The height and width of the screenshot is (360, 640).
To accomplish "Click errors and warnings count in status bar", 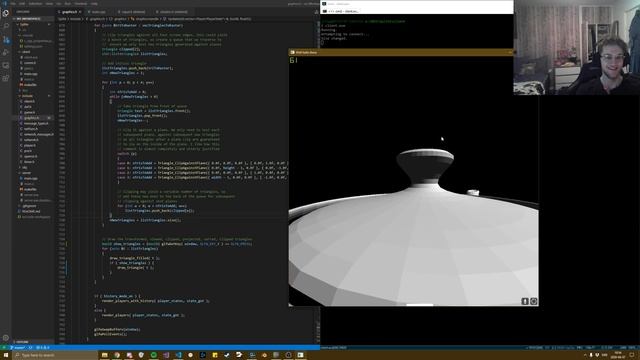I will tap(42, 347).
